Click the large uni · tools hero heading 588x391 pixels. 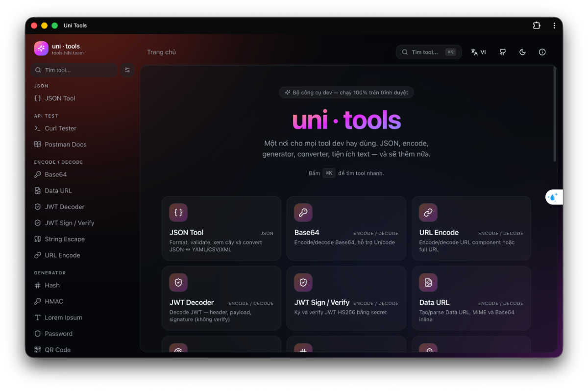pyautogui.click(x=346, y=120)
